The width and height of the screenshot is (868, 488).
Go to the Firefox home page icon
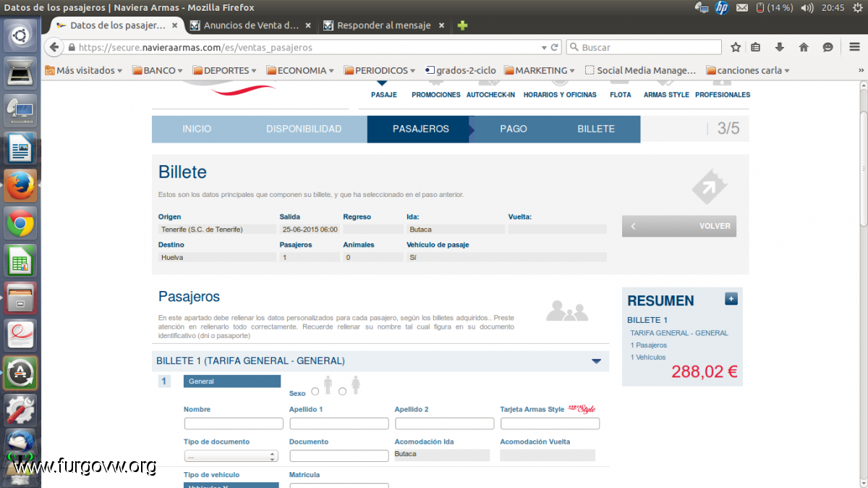click(804, 47)
